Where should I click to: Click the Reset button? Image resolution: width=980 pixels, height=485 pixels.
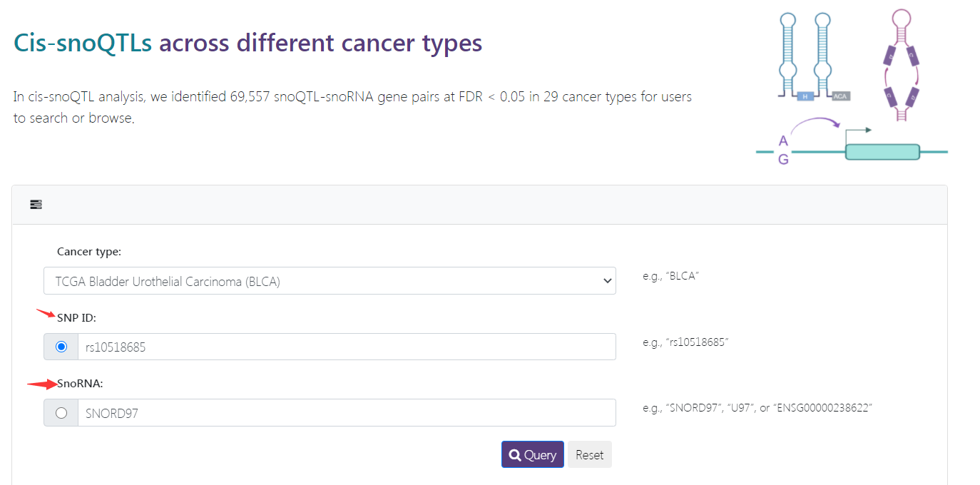point(589,454)
